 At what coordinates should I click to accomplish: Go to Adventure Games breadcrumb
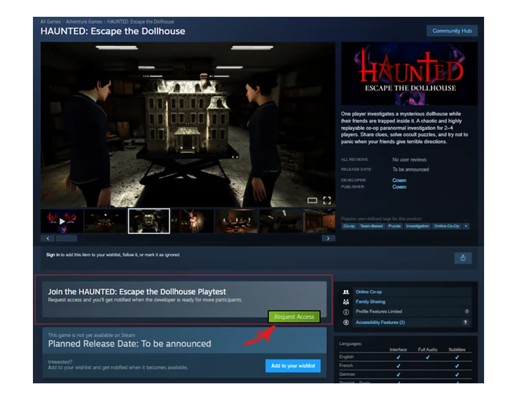point(84,22)
